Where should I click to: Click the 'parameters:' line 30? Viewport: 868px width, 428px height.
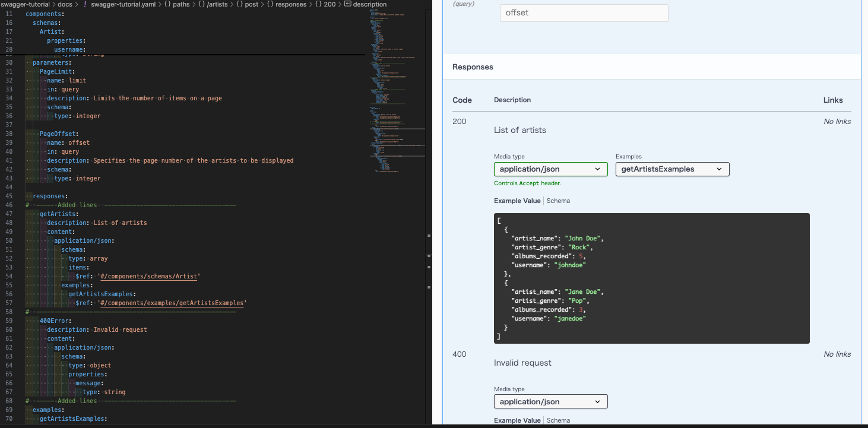[x=52, y=62]
